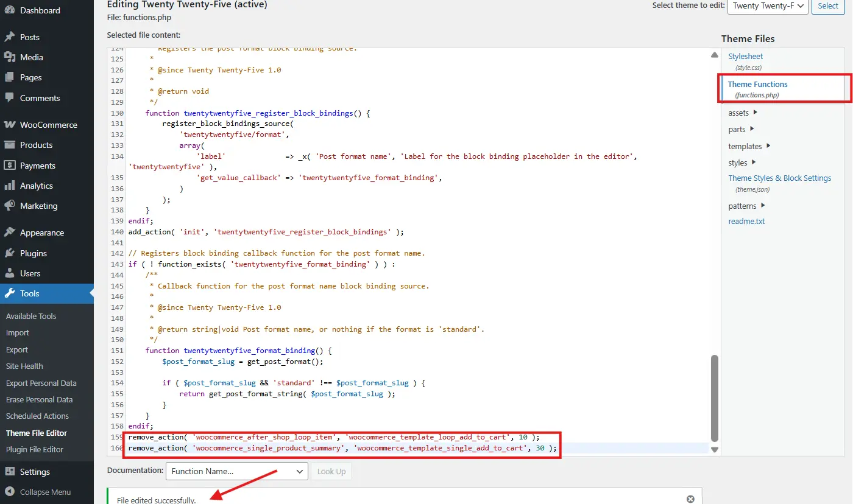Open Import under Tools
The image size is (853, 504).
click(18, 333)
